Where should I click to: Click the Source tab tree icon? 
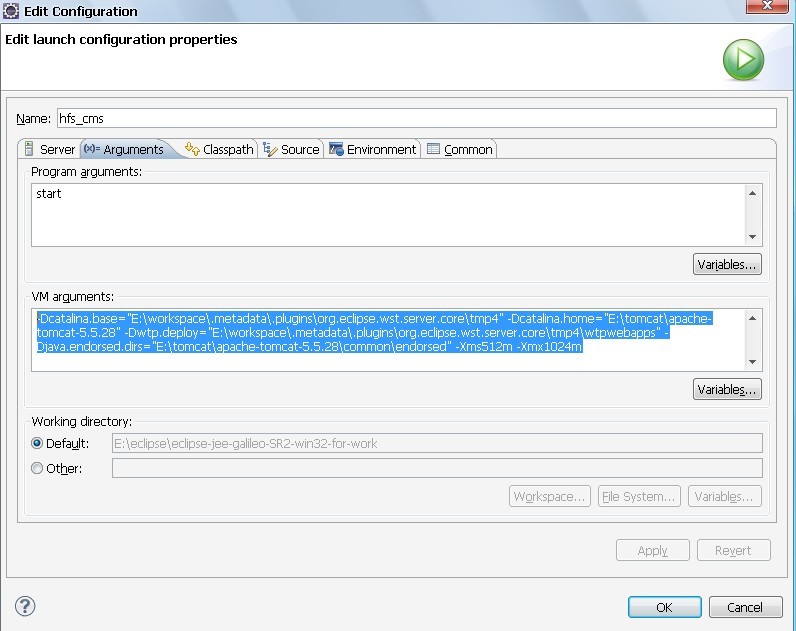(x=270, y=149)
